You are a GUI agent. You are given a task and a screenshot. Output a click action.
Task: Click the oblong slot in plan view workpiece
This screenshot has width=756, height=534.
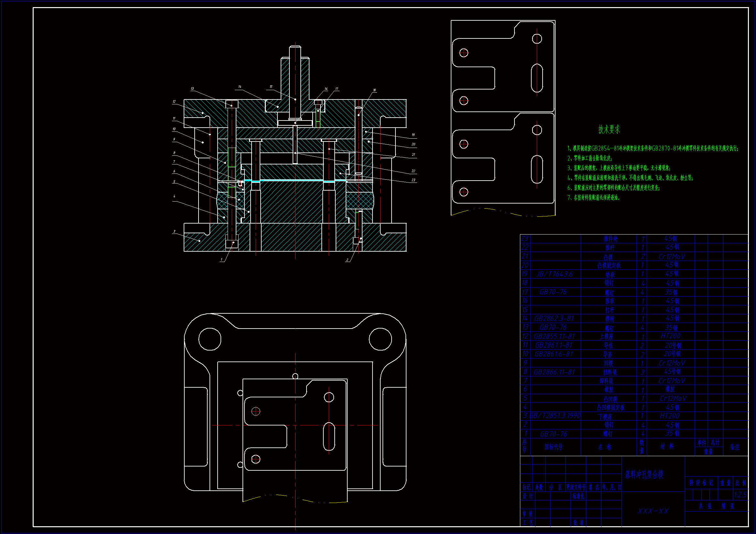[329, 436]
